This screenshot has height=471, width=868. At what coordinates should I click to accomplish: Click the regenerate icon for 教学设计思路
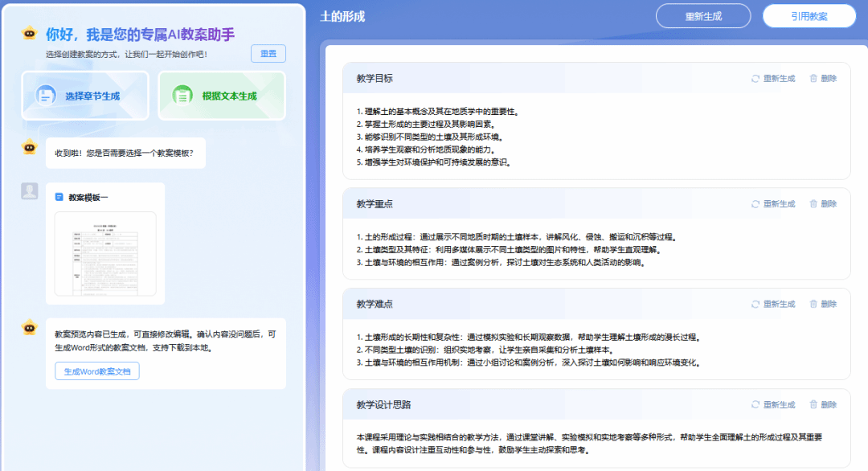755,404
